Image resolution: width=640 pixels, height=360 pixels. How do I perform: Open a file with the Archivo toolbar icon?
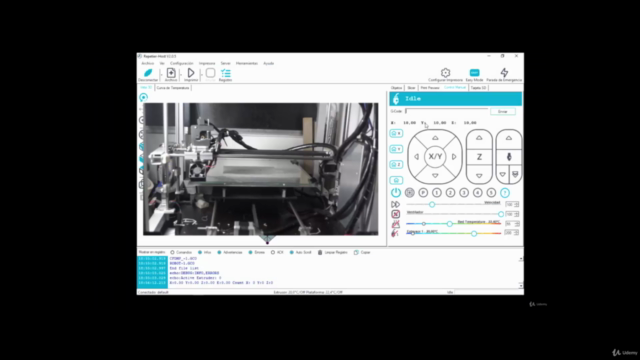point(171,73)
